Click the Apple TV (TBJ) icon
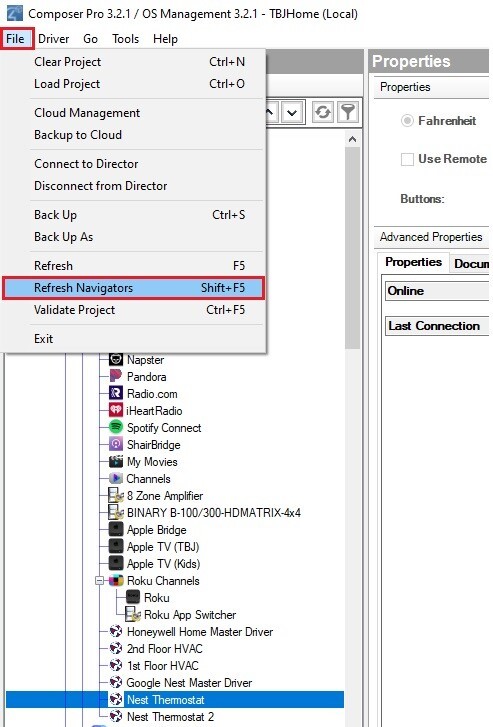 pos(115,546)
